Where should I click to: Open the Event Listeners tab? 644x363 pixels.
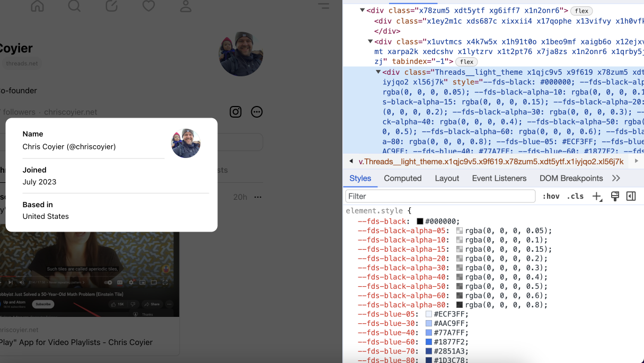[499, 178]
